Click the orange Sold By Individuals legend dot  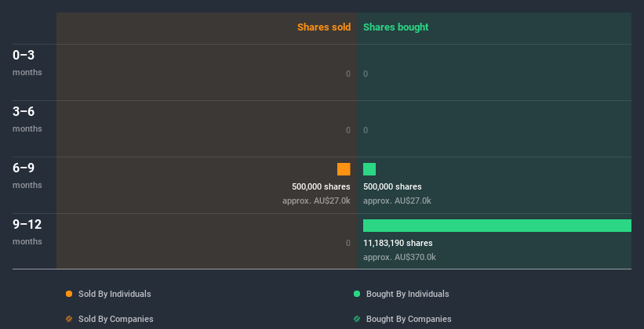pos(69,294)
